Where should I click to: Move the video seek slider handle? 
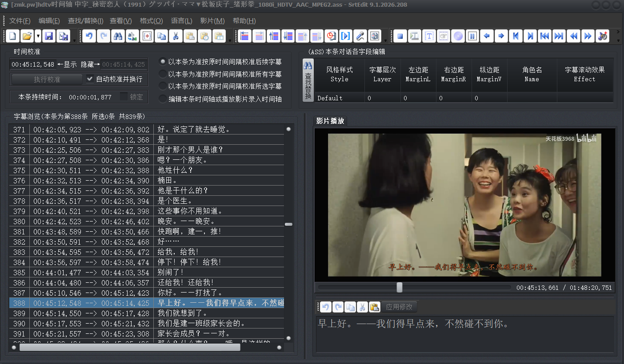[x=400, y=288]
